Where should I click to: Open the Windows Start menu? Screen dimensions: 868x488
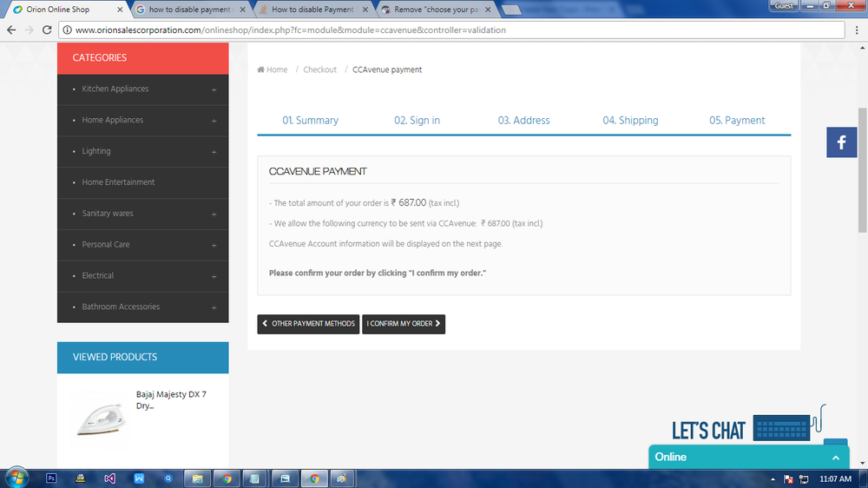[16, 478]
